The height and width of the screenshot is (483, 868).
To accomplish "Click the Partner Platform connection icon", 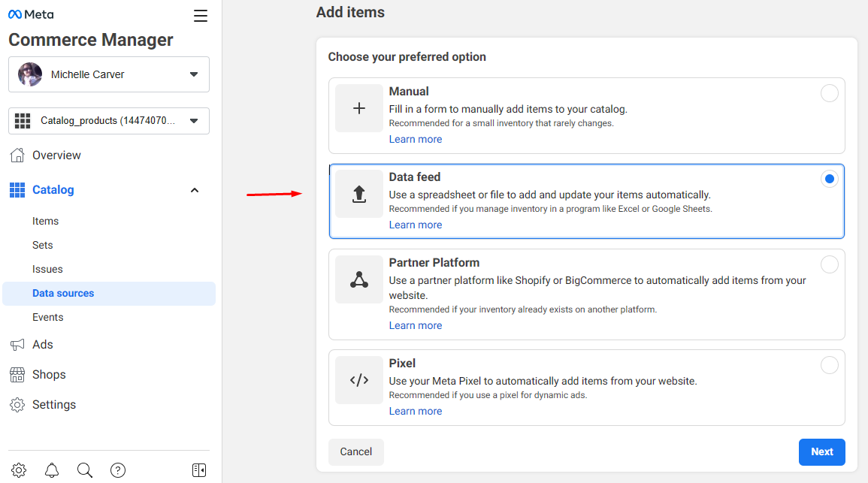I will (x=359, y=279).
